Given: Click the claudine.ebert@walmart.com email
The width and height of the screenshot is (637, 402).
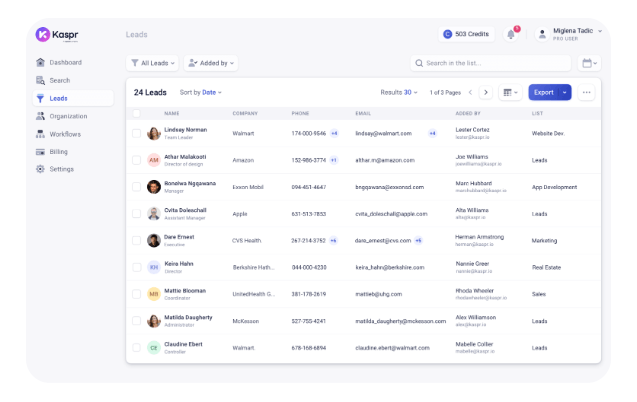Looking at the screenshot, I should 392,348.
